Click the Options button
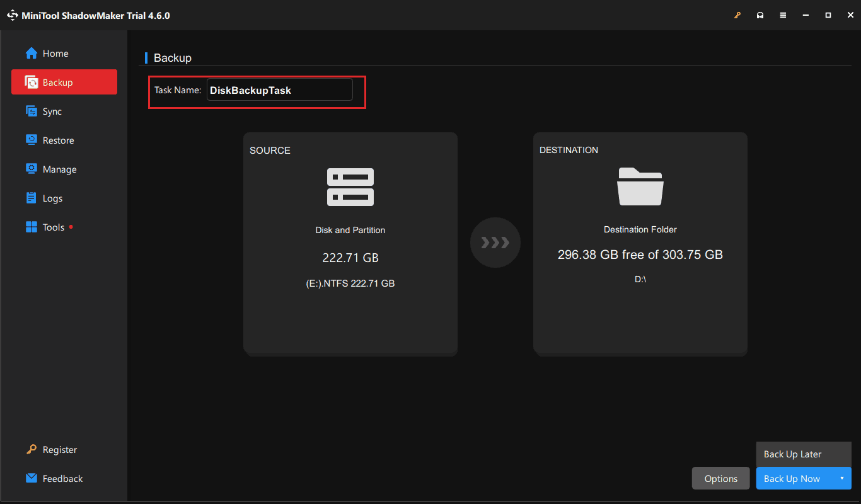 (720, 479)
